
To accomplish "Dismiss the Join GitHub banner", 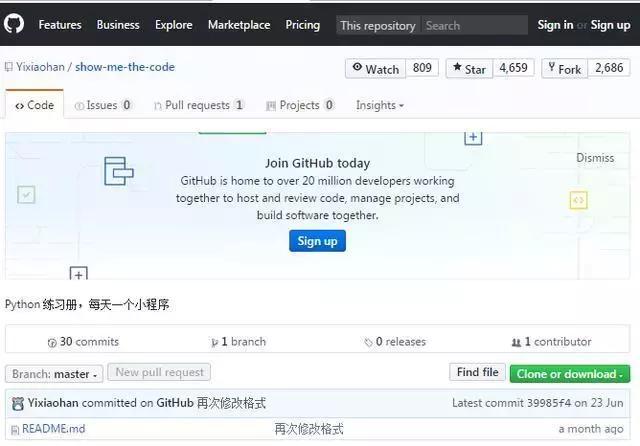I will pos(595,158).
